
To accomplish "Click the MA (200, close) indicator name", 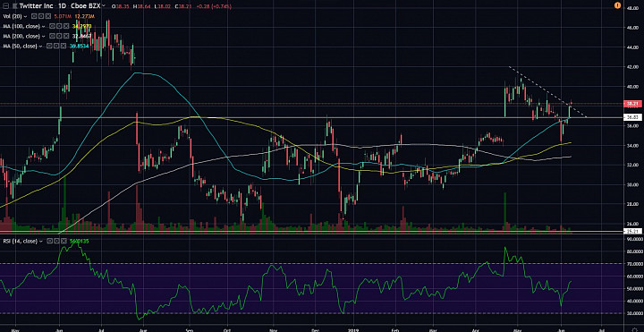I will pyautogui.click(x=21, y=36).
